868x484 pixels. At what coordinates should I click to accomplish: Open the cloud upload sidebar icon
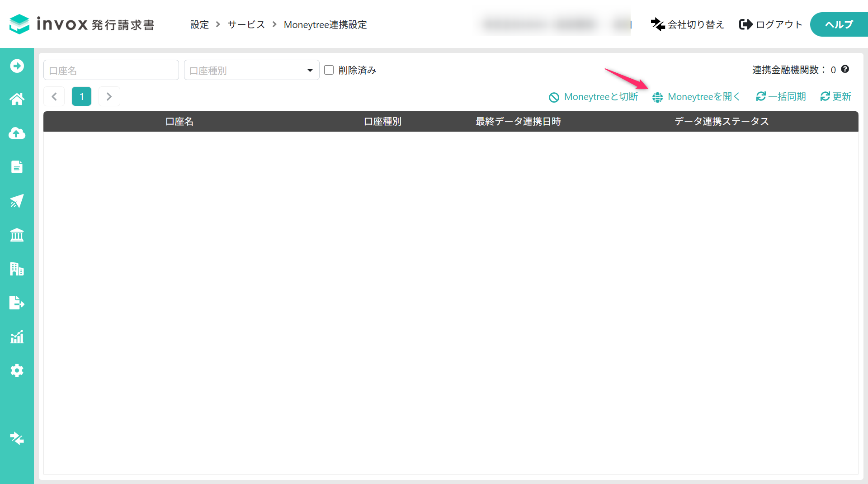(x=17, y=133)
